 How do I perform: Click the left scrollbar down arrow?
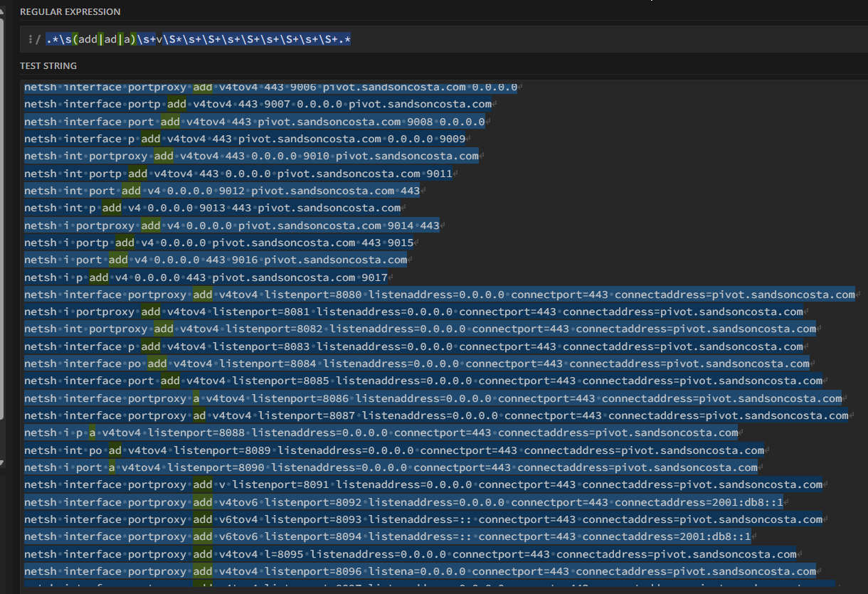click(2, 462)
